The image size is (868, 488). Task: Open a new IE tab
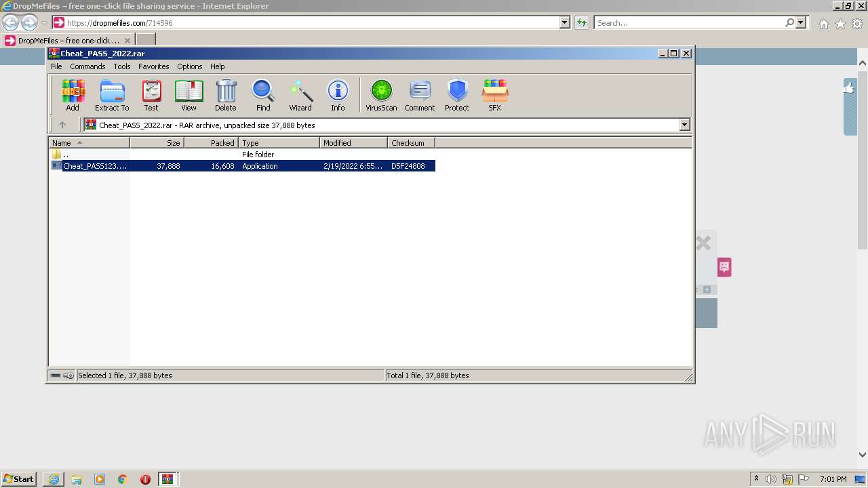coord(146,40)
